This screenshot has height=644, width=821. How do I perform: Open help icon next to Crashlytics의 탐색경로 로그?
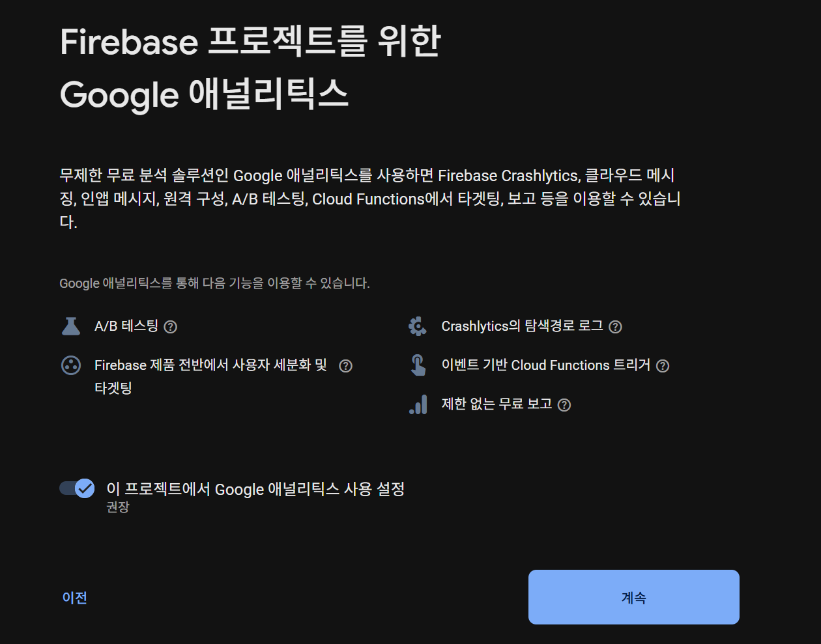615,327
